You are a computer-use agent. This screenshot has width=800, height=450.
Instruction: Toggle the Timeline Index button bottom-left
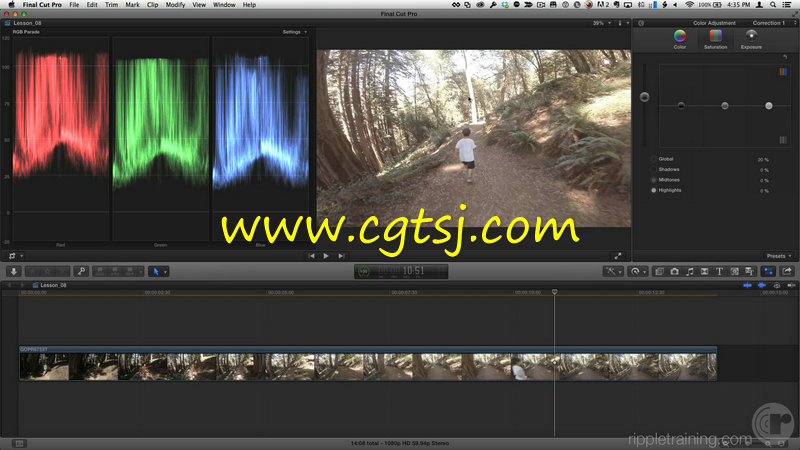coord(19,444)
